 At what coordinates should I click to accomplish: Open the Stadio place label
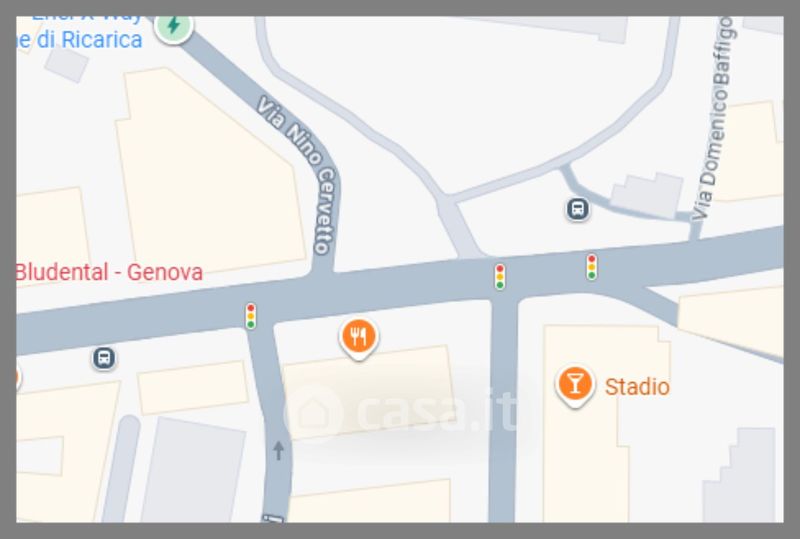(x=637, y=387)
